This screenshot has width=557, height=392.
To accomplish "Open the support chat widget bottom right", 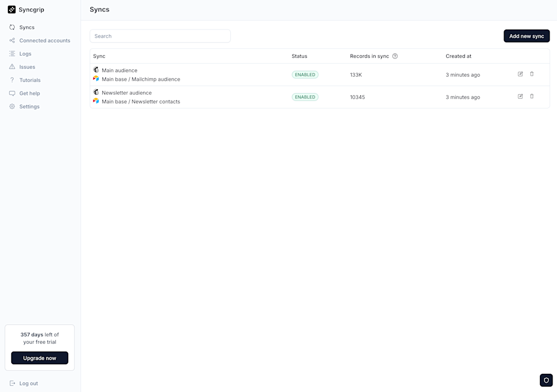I will tap(546, 380).
